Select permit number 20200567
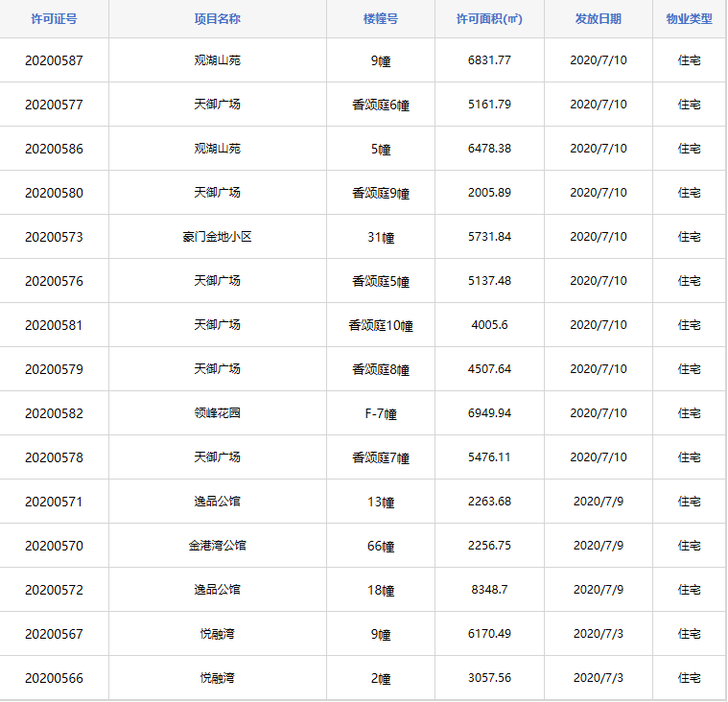This screenshot has height=702, width=728. [x=54, y=634]
